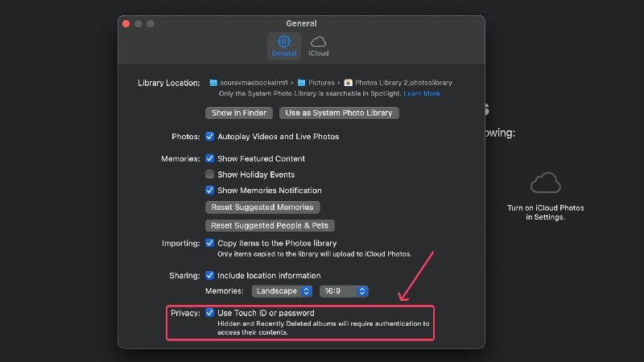Select the General gear tab
644x362 pixels.
click(x=284, y=46)
